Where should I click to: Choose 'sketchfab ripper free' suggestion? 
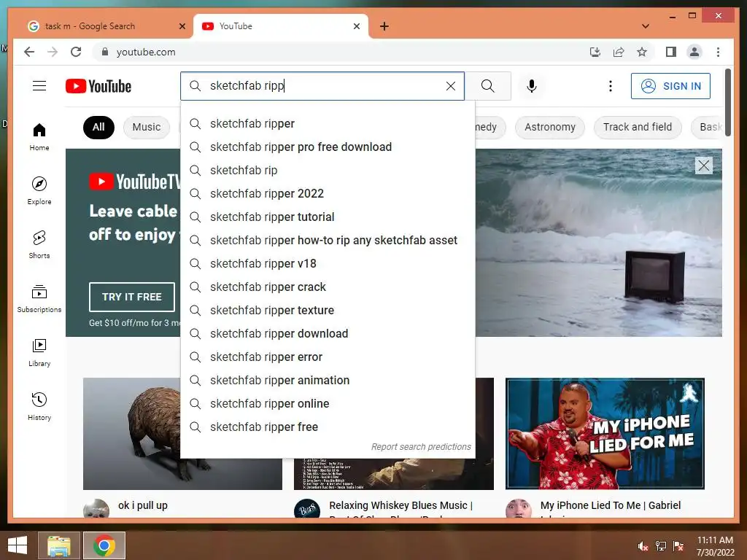point(328,427)
